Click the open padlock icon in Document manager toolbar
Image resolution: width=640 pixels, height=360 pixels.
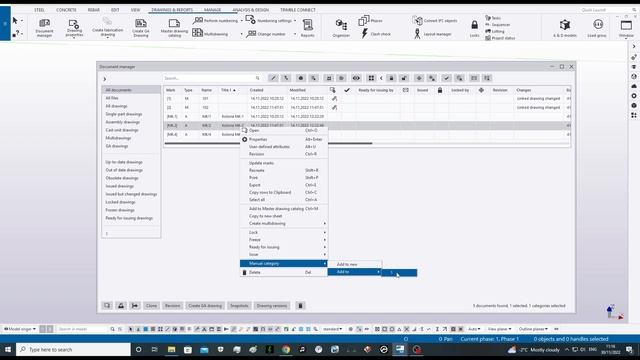click(404, 78)
